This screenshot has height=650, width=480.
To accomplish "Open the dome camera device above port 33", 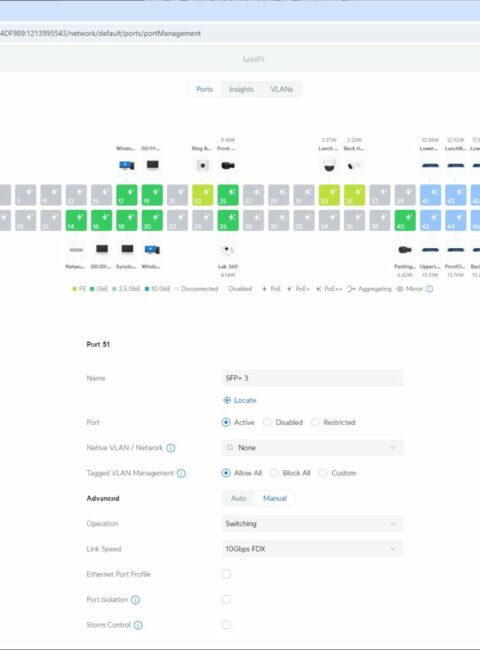I will [329, 165].
